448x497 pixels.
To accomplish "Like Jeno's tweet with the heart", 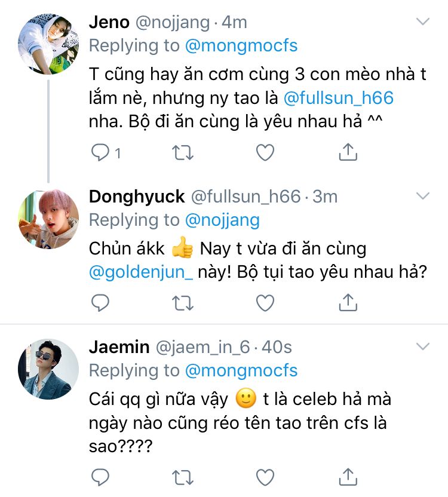I will (x=265, y=154).
